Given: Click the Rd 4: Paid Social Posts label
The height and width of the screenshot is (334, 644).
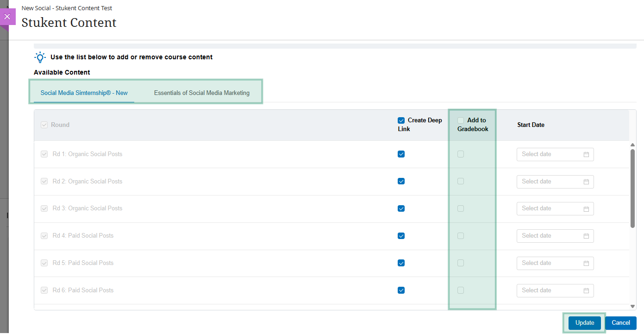Looking at the screenshot, I should [83, 236].
